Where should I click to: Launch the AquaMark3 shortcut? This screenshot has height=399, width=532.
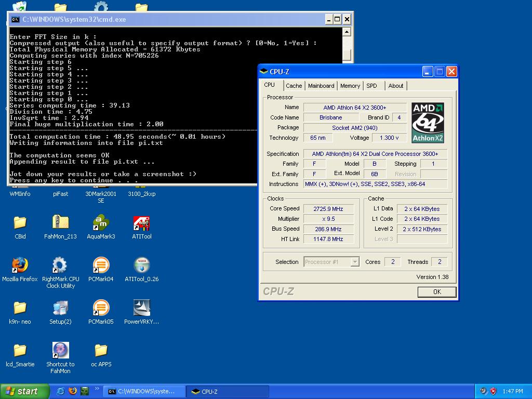click(101, 228)
